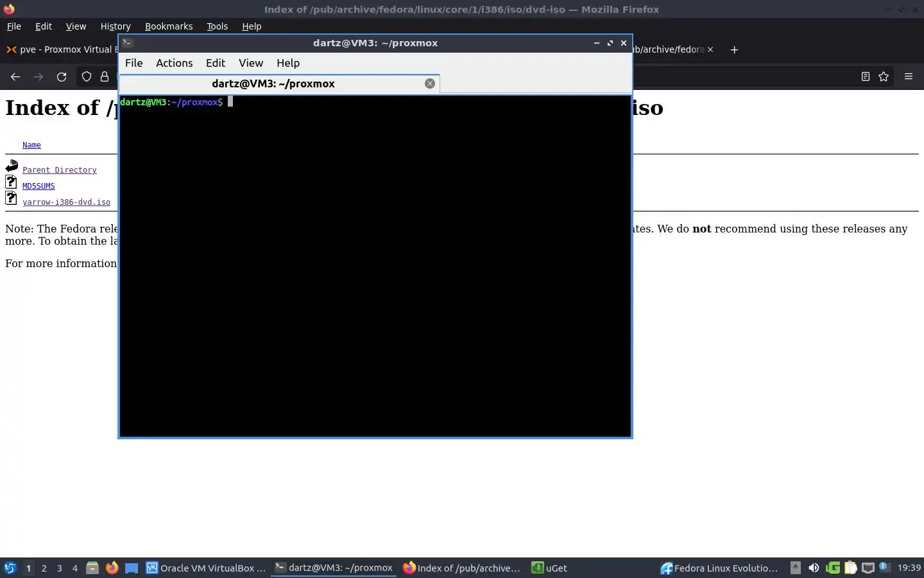
Task: Bookmark this page with the star icon
Action: coord(884,76)
